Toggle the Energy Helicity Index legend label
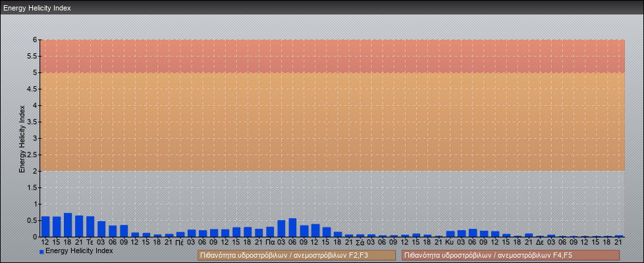This screenshot has height=263, width=644. pos(79,251)
